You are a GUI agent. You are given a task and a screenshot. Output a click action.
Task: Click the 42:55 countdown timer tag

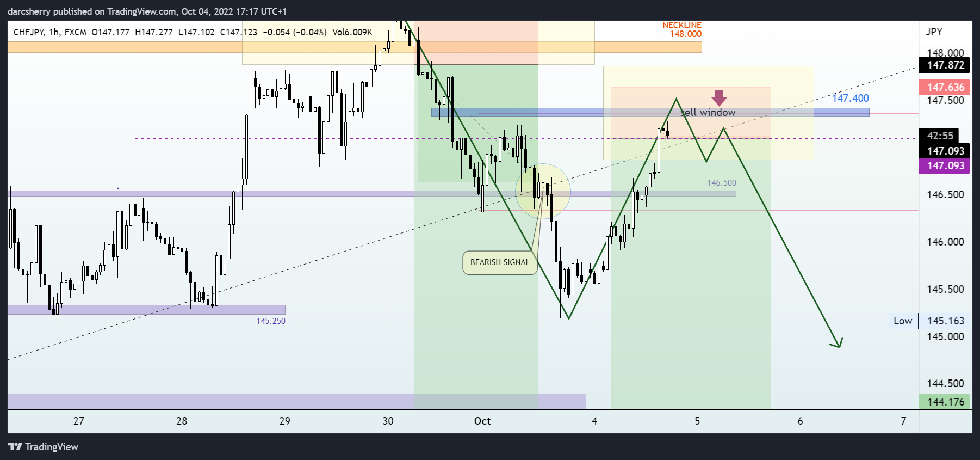click(x=939, y=136)
